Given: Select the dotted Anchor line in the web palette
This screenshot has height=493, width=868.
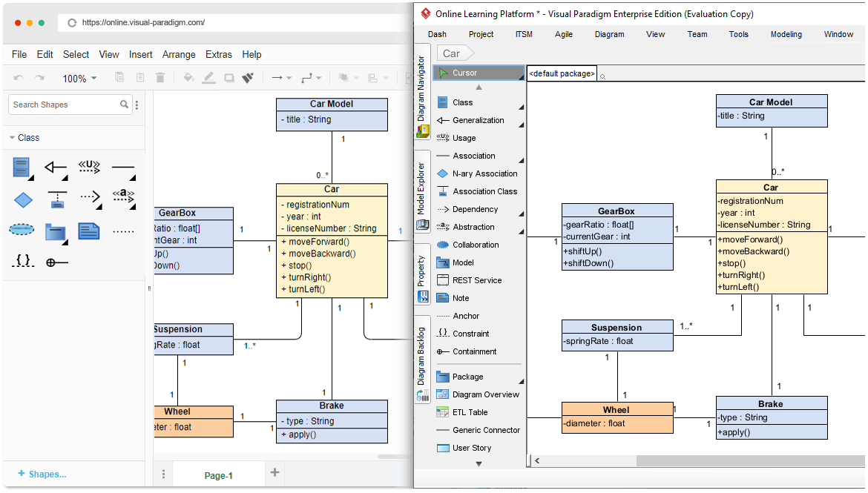Looking at the screenshot, I should pos(123,231).
